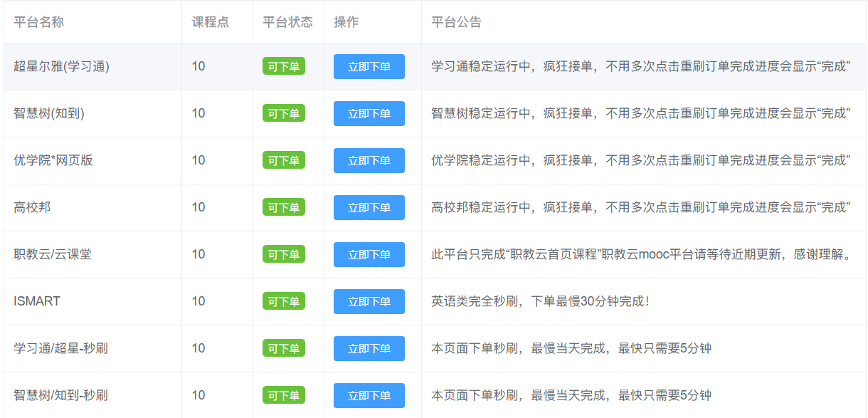Click 可下单 status tag in 职教云/云课堂 row

click(x=284, y=254)
